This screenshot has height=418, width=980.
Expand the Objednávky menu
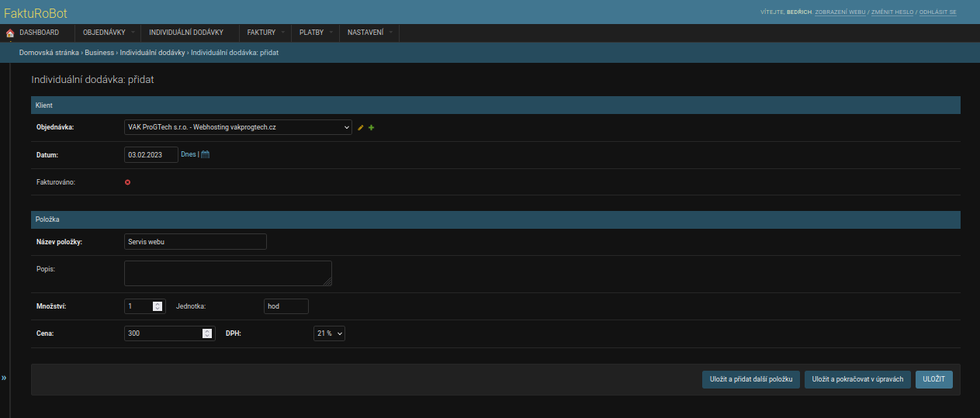108,33
